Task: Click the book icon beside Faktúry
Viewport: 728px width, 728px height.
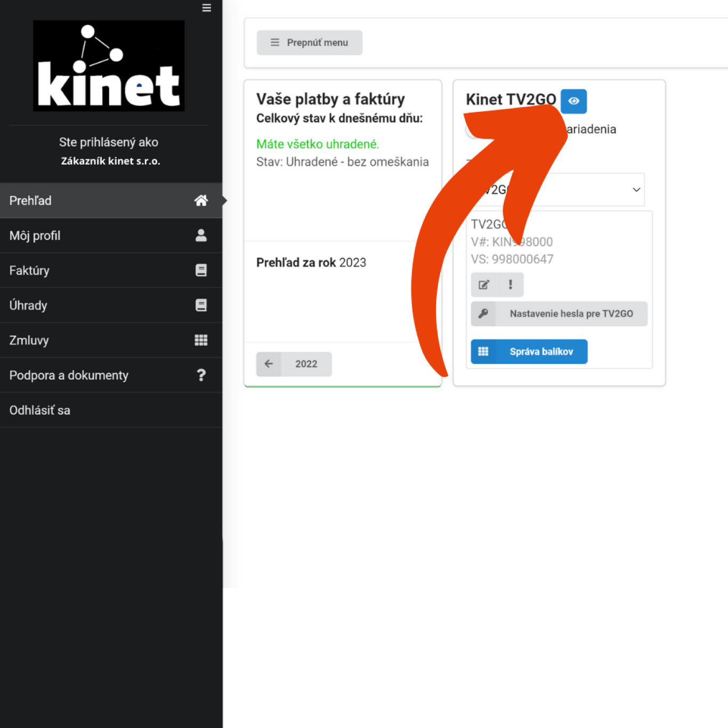Action: [x=201, y=270]
